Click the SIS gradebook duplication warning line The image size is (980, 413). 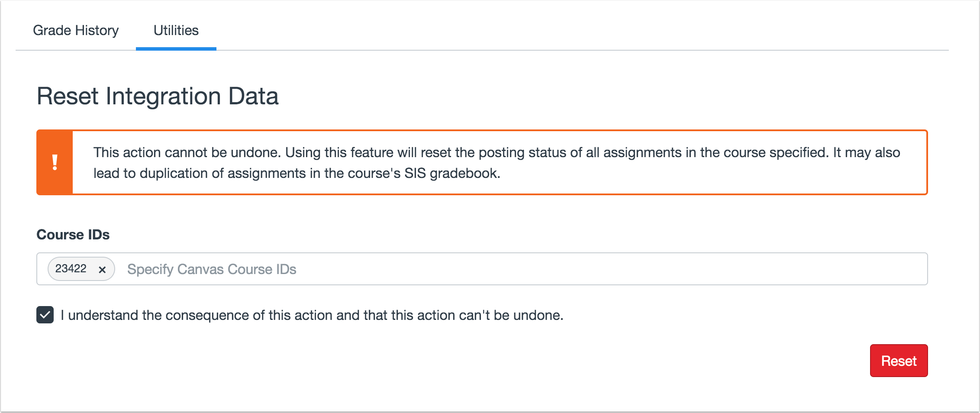297,173
